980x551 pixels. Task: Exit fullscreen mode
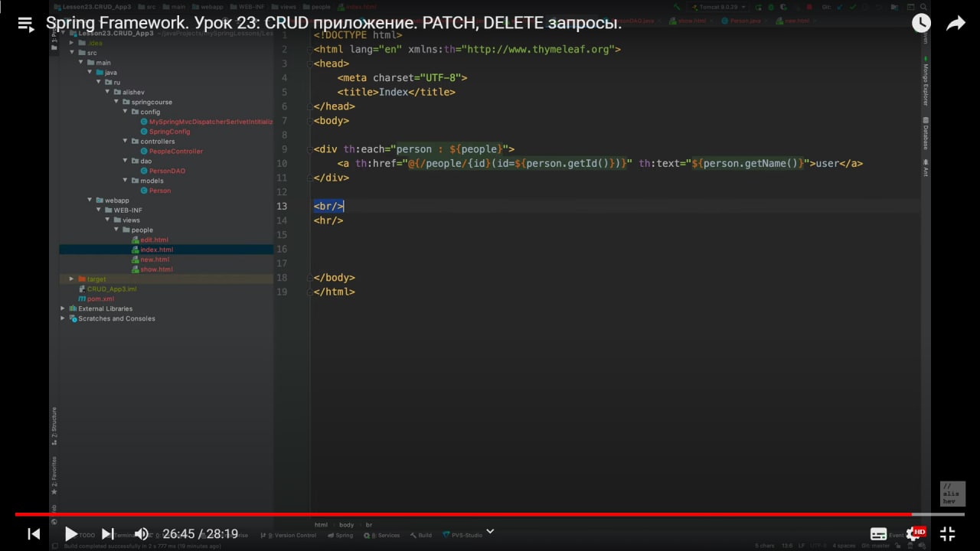pyautogui.click(x=947, y=533)
